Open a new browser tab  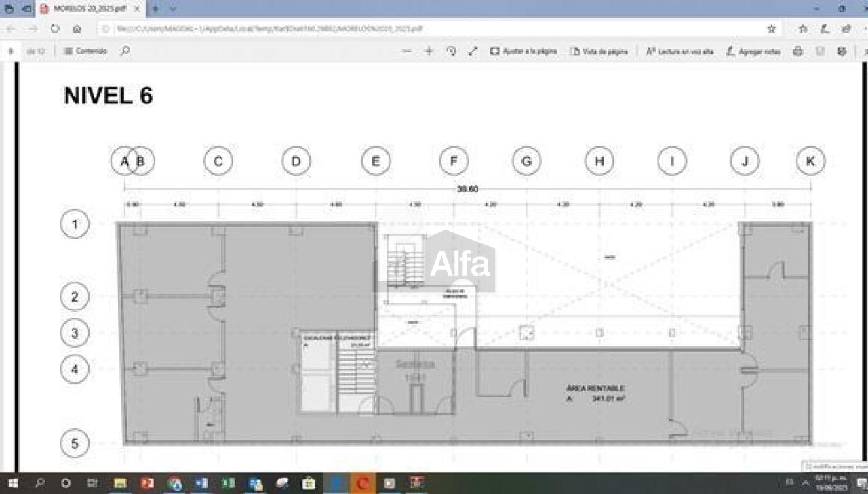[x=155, y=9]
